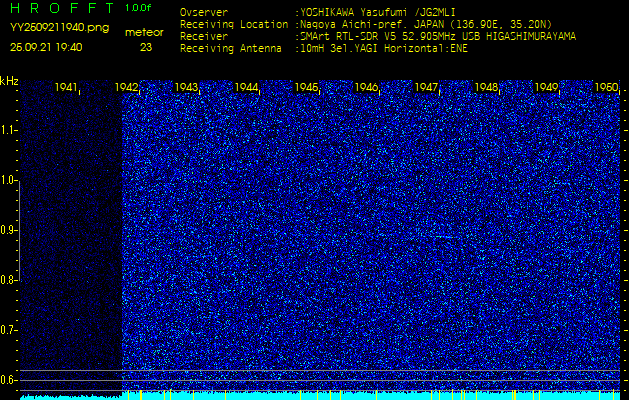Click the 0.6 kHz axis label
Viewport: 629px width, 400px height.
pyautogui.click(x=8, y=380)
